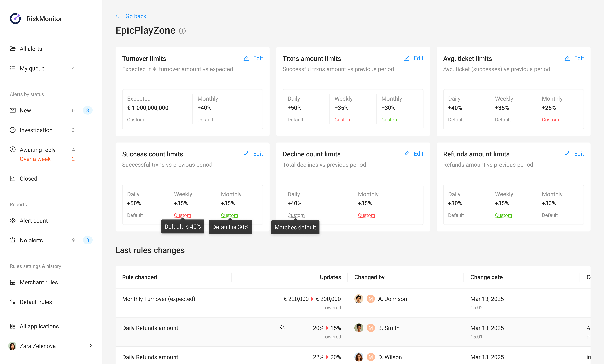The height and width of the screenshot is (364, 604).
Task: Click the percent icon for Default rules
Action: click(12, 302)
